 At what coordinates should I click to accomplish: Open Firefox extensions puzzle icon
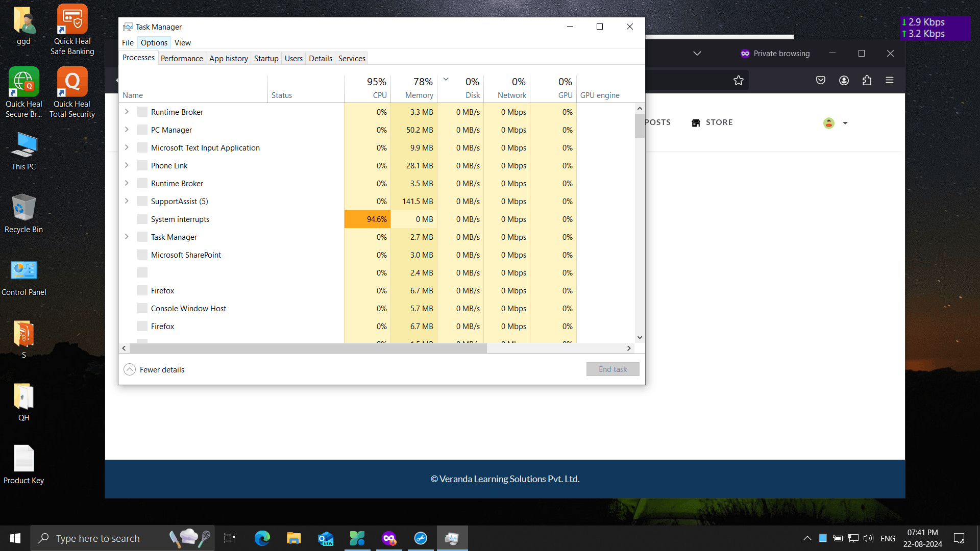867,80
